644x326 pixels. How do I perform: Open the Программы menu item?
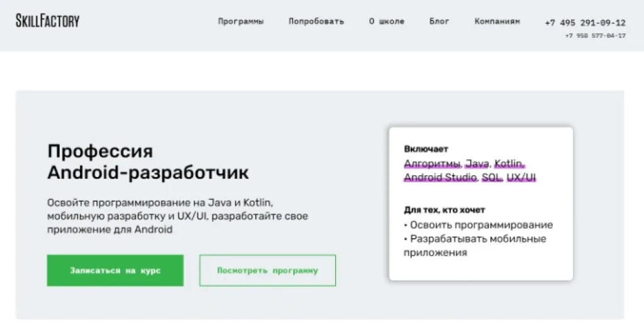[x=241, y=21]
